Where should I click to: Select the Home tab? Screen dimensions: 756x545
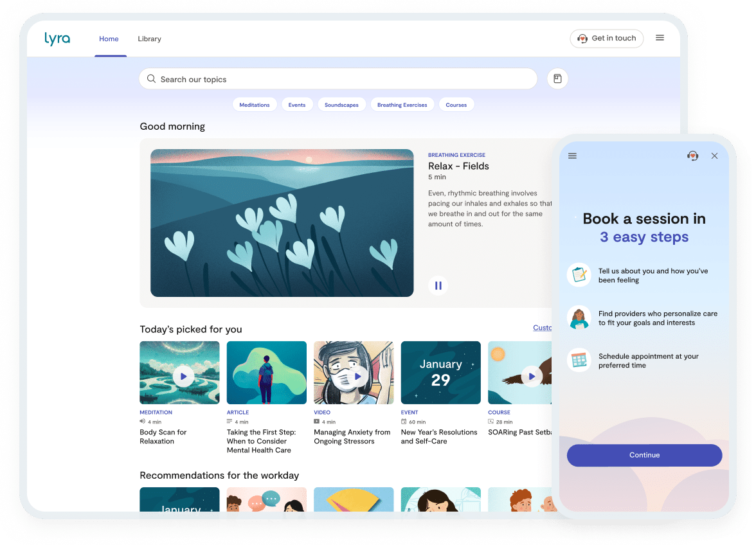(109, 39)
